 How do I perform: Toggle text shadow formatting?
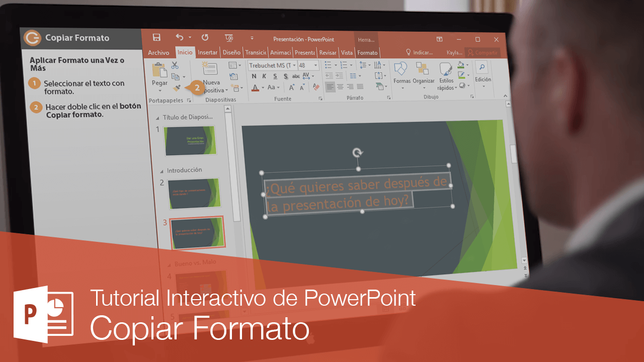coord(286,76)
